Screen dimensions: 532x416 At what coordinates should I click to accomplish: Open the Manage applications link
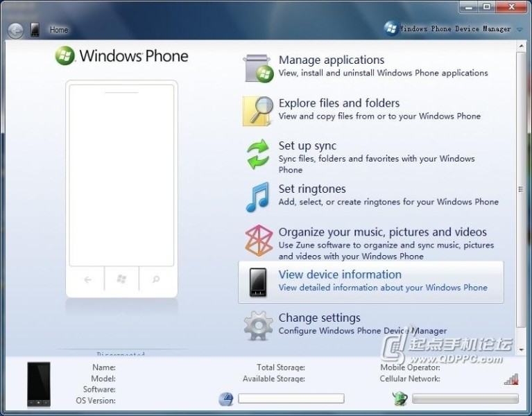[331, 60]
